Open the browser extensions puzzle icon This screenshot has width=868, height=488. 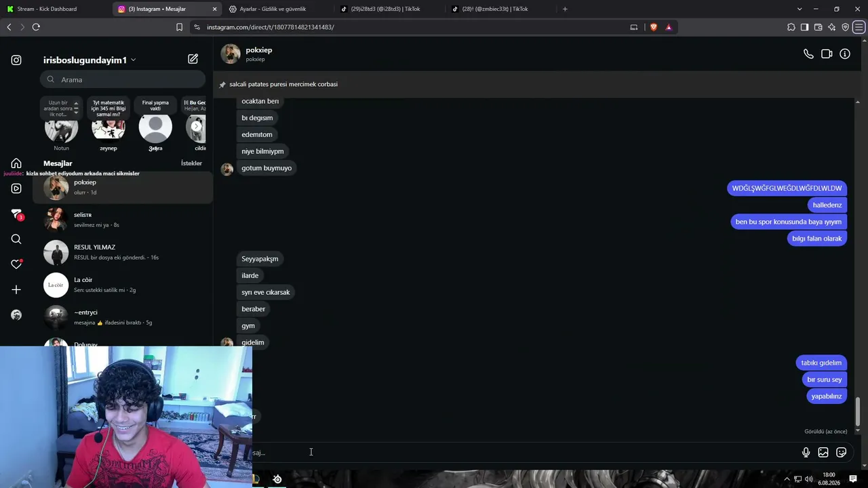pos(791,27)
